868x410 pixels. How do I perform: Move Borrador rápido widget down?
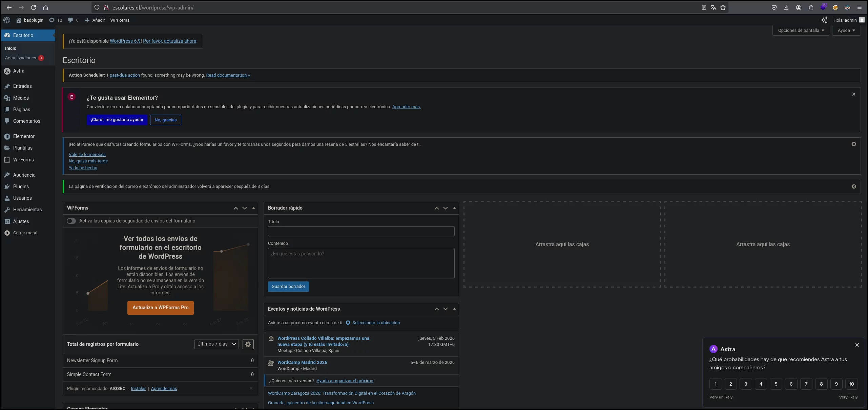pyautogui.click(x=446, y=208)
